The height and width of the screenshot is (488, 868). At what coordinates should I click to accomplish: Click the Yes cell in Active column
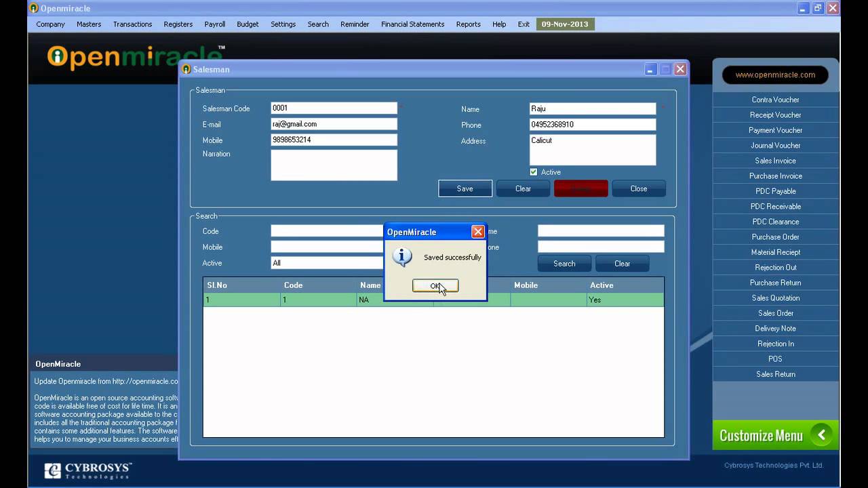(x=625, y=300)
